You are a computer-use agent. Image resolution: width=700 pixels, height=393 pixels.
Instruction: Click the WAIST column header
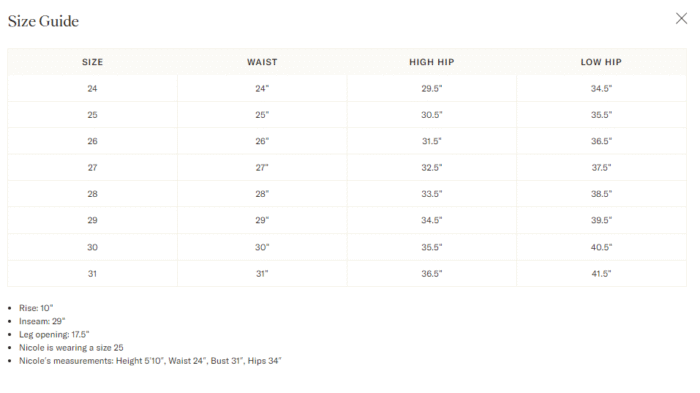point(262,62)
